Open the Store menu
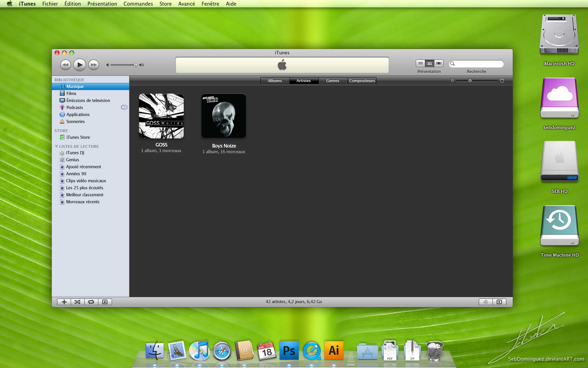The height and width of the screenshot is (368, 588). (165, 4)
